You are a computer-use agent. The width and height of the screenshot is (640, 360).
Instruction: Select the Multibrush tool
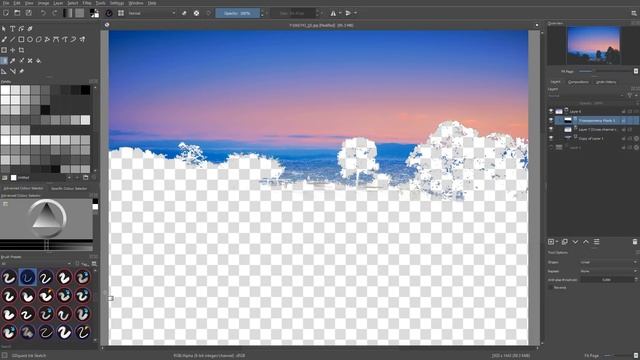(82, 39)
